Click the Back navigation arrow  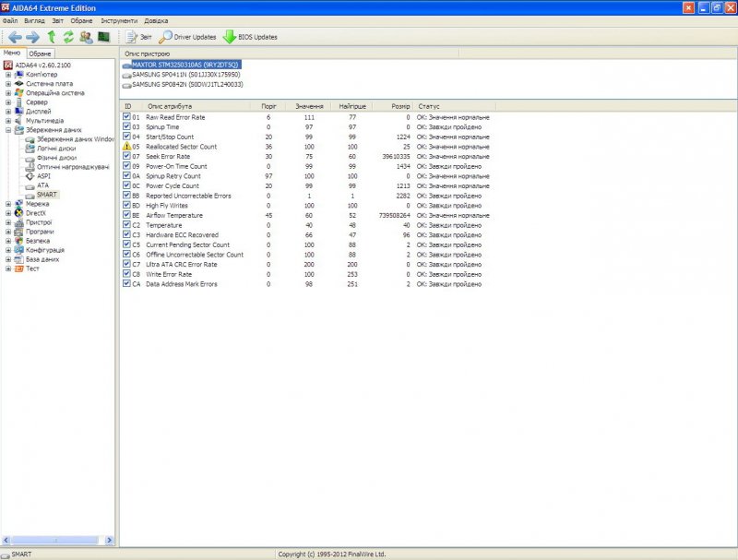point(14,37)
